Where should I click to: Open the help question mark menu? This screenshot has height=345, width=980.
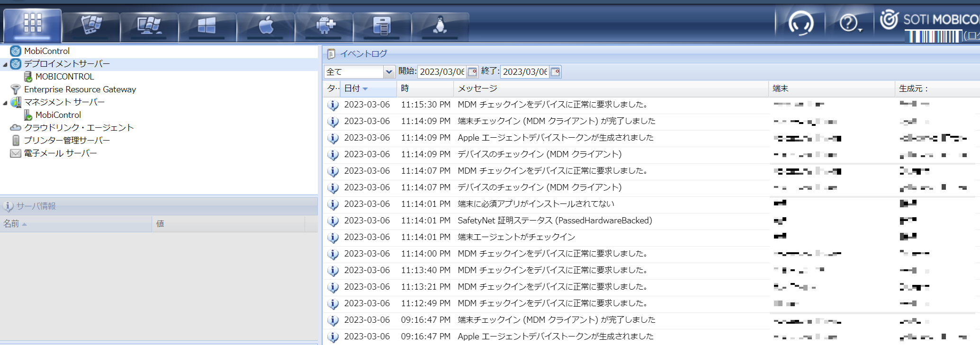(x=850, y=23)
